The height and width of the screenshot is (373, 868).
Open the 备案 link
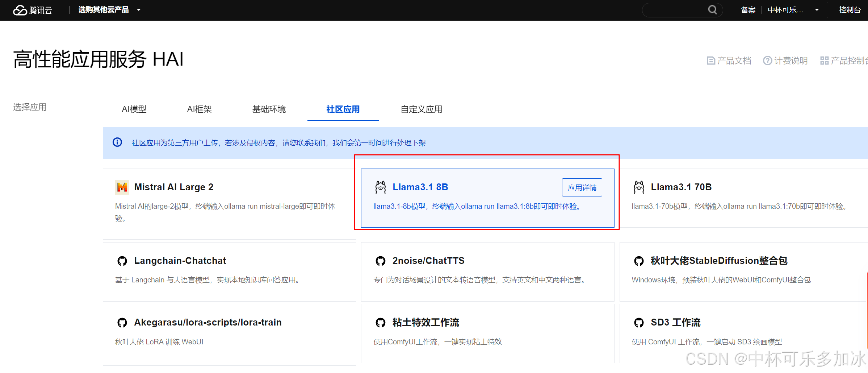tap(748, 10)
